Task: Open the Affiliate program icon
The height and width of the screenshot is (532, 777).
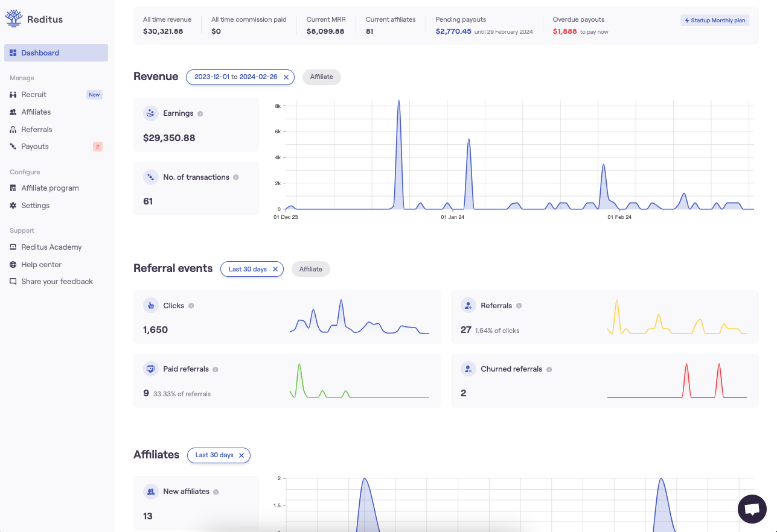Action: pos(13,188)
